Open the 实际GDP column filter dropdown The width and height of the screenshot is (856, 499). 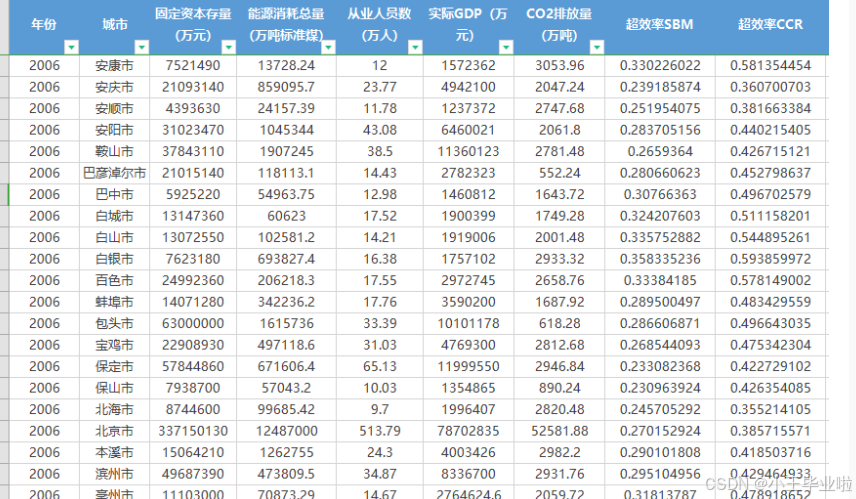[x=506, y=47]
